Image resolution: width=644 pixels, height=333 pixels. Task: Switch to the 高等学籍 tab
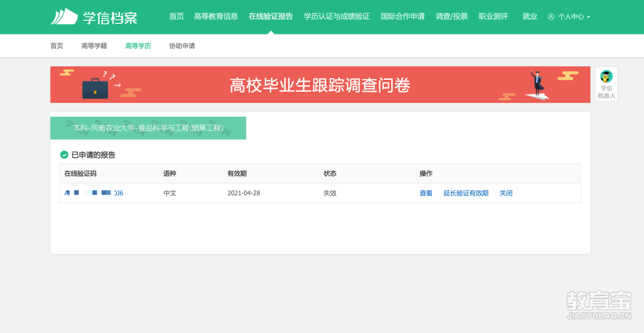94,46
